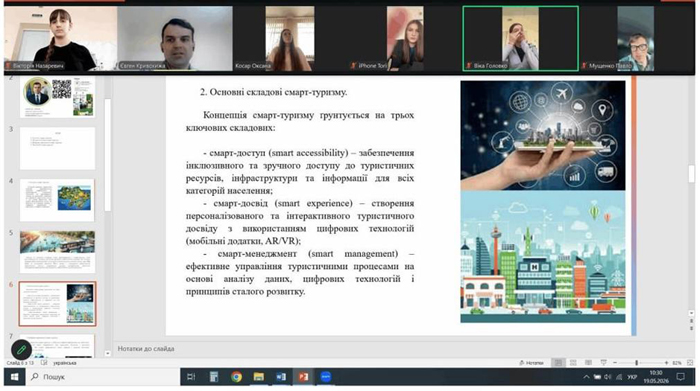This screenshot has width=700, height=391.
Task: Open Zoom app from taskbar
Action: coord(326,377)
